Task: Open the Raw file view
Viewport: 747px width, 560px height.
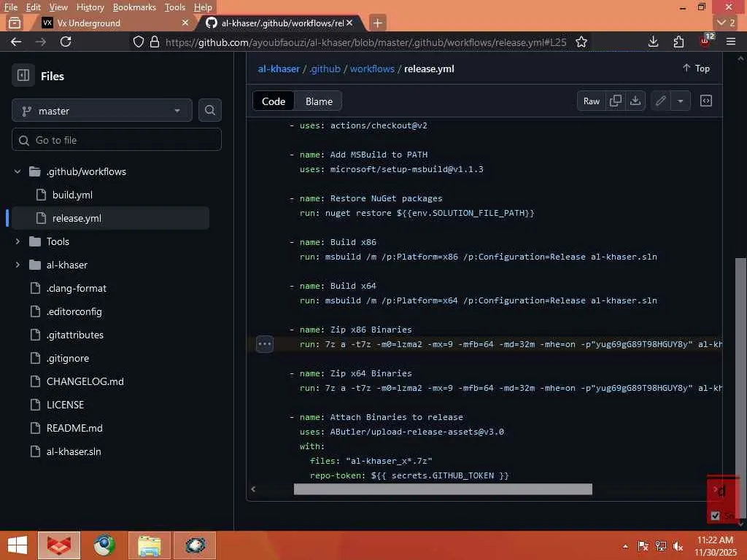Action: click(591, 101)
